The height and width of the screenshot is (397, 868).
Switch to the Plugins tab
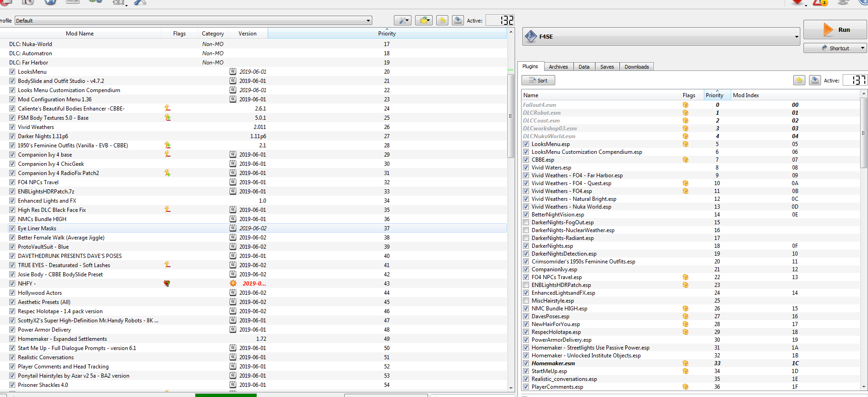click(530, 66)
